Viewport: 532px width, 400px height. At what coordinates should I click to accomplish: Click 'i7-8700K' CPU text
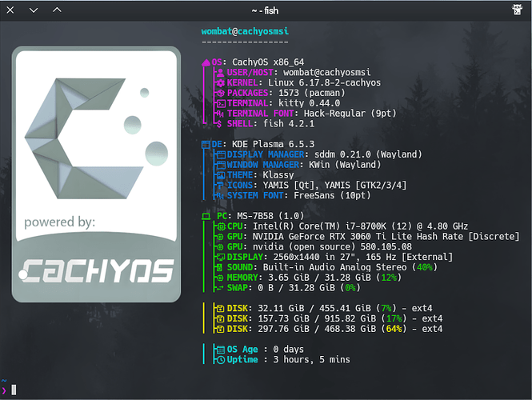(x=366, y=226)
